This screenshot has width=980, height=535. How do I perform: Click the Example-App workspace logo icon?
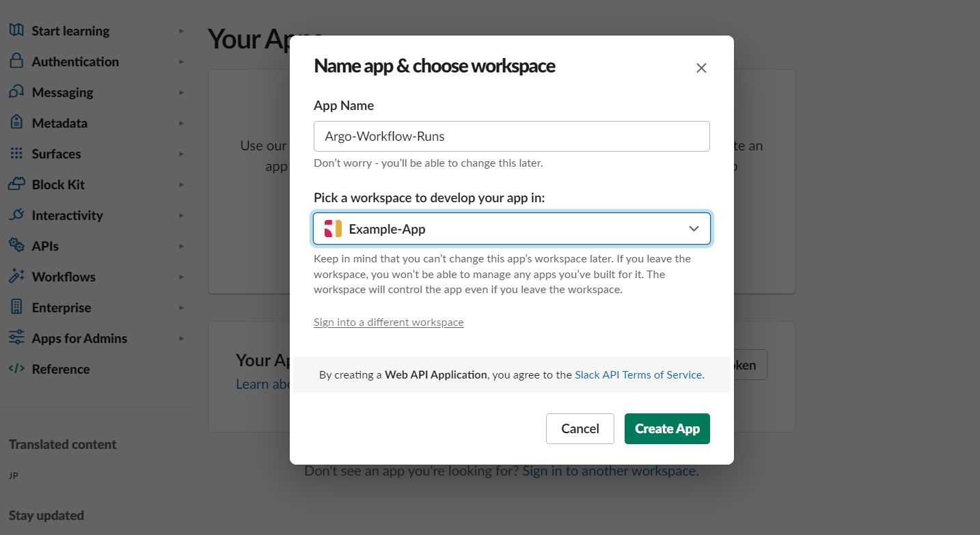[x=333, y=229]
